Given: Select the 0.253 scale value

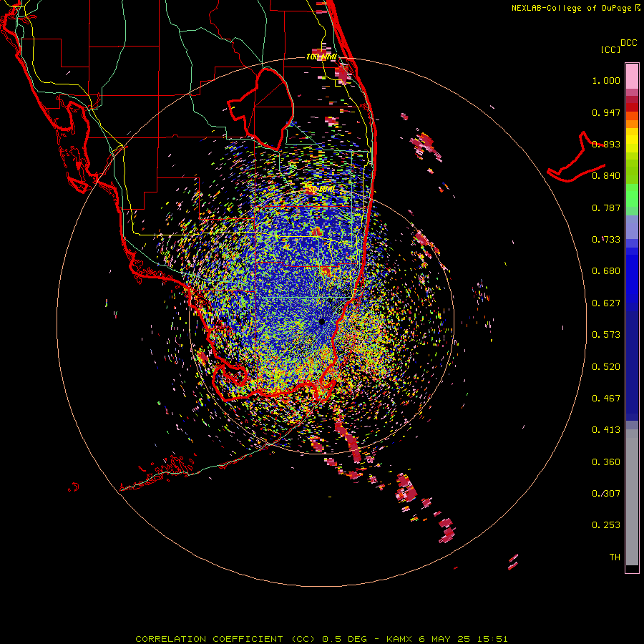Looking at the screenshot, I should point(606,525).
